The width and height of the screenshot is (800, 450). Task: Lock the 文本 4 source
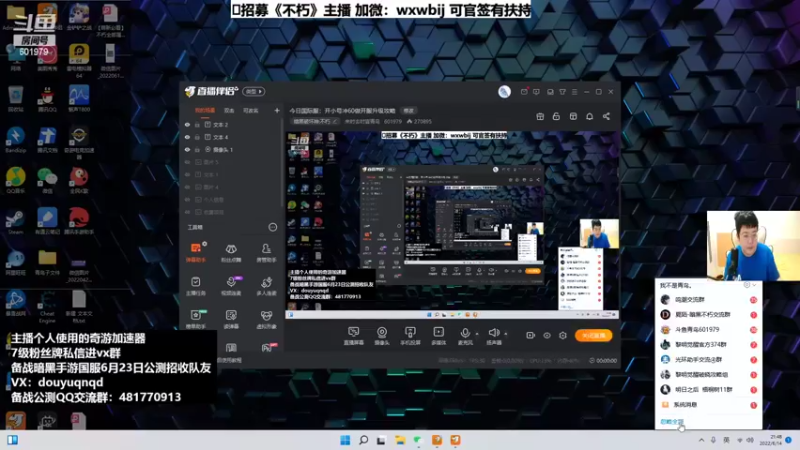(197, 137)
